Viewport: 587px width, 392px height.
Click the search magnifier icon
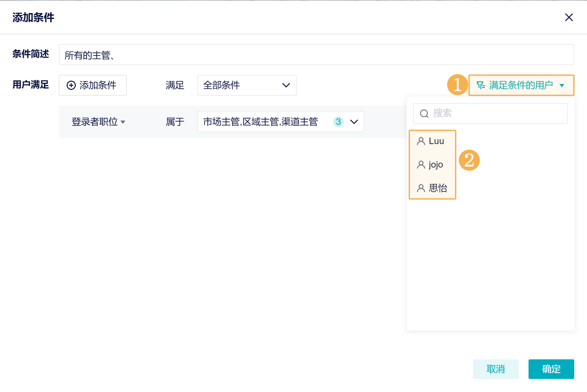pyautogui.click(x=424, y=114)
